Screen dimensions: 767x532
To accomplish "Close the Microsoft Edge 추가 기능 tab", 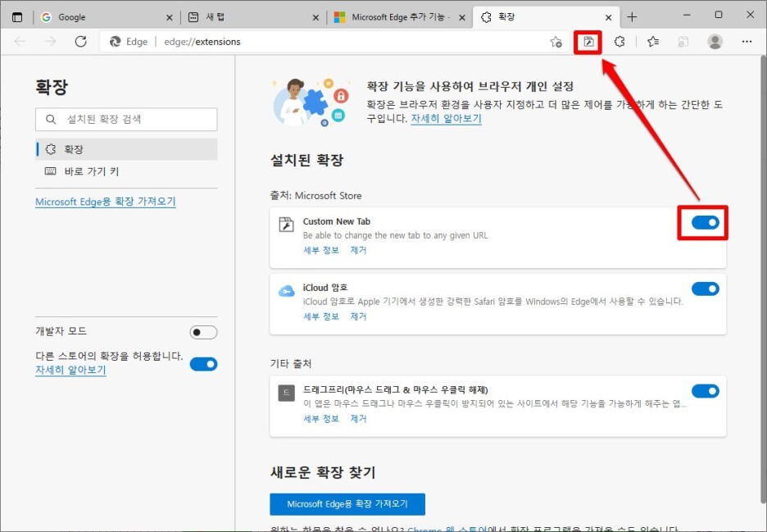I will pyautogui.click(x=462, y=17).
